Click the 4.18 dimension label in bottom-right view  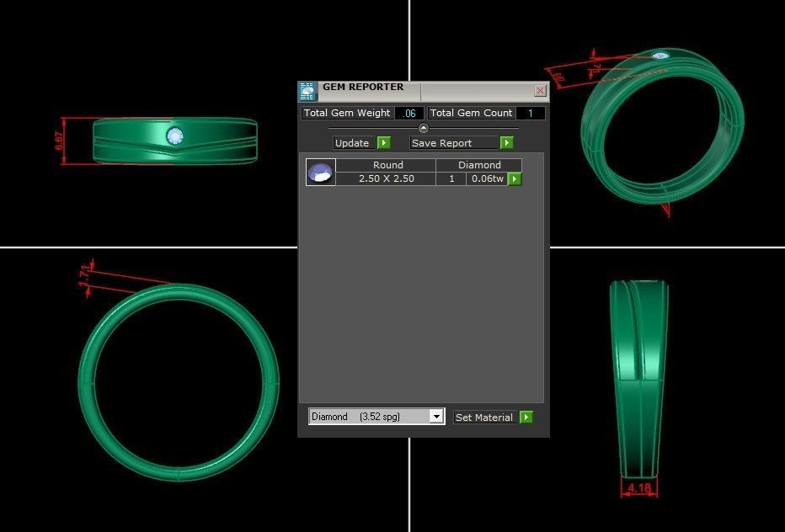click(x=639, y=487)
